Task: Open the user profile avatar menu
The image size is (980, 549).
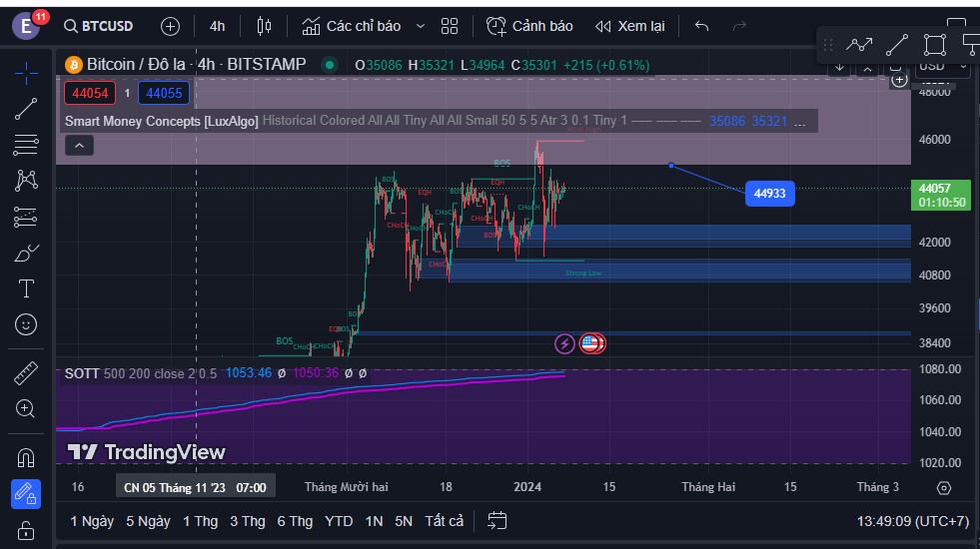Action: (26, 26)
